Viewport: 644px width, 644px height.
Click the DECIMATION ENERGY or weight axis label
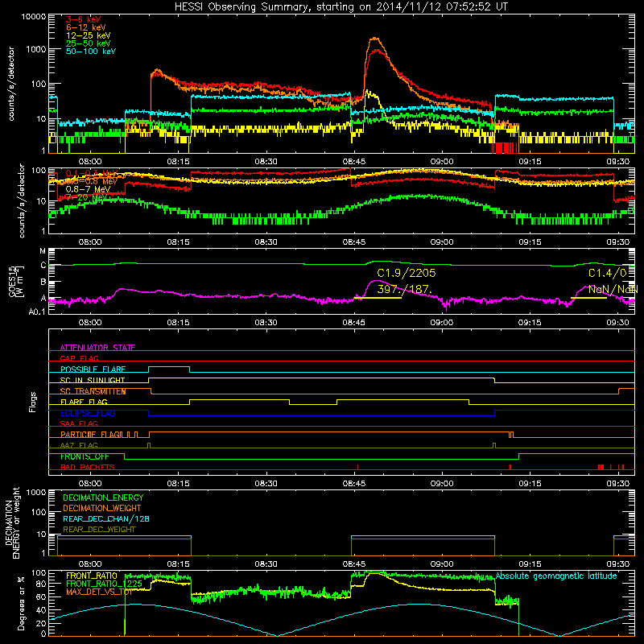tap(12, 522)
